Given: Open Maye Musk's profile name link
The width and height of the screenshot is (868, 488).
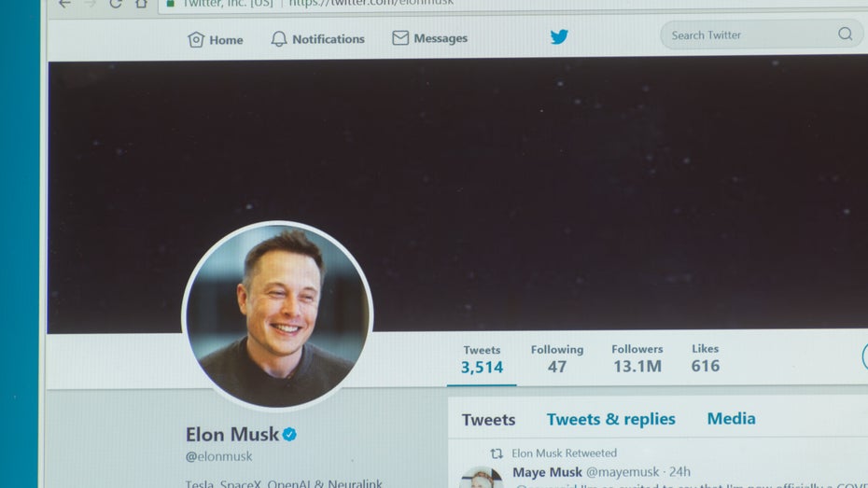Looking at the screenshot, I should (x=547, y=472).
